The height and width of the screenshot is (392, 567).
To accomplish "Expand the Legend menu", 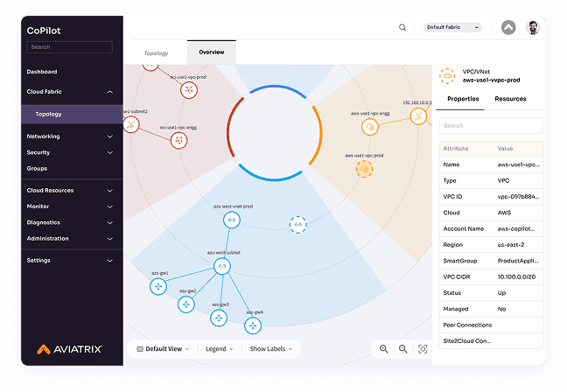I will pyautogui.click(x=219, y=348).
